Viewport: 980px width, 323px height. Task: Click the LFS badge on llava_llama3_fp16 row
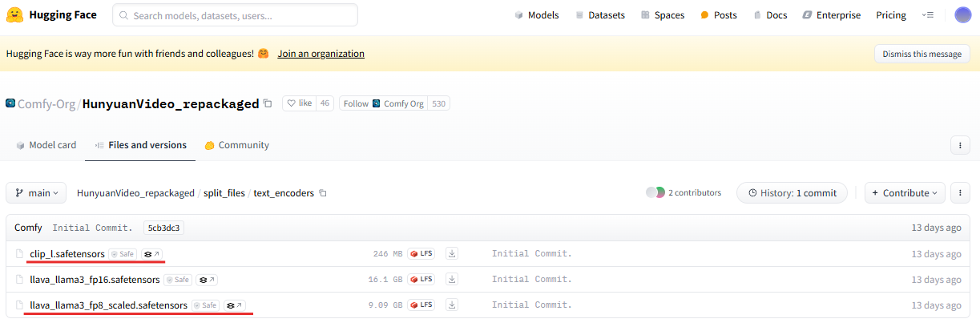pyautogui.click(x=421, y=280)
